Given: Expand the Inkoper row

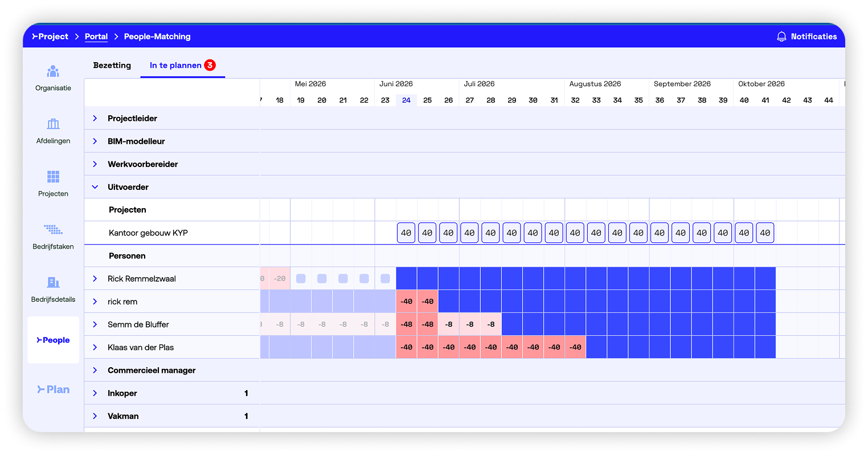Looking at the screenshot, I should point(95,393).
